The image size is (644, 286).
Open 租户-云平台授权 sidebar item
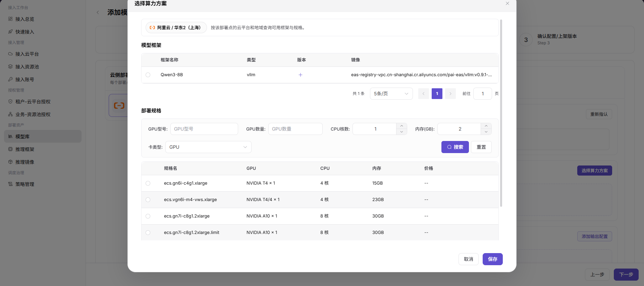(43, 102)
